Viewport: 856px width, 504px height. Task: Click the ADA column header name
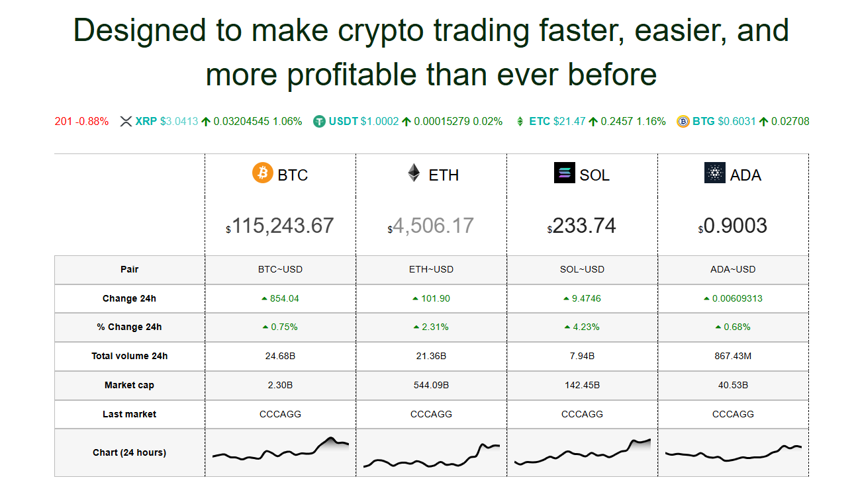coord(745,175)
